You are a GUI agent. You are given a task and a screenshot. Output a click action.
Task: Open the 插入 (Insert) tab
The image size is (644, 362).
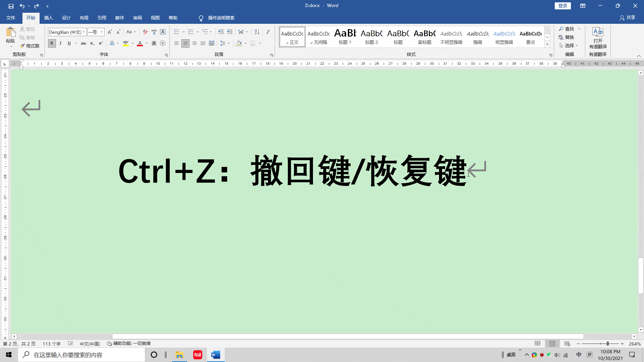(49, 18)
